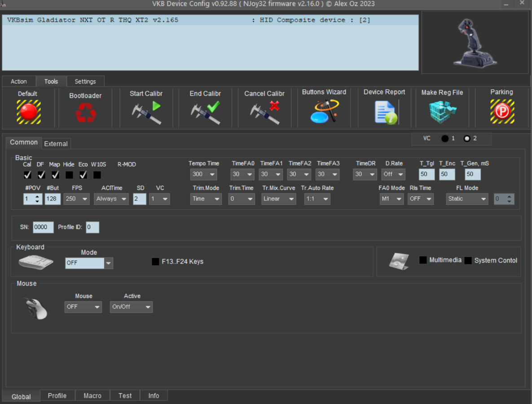Viewport: 532px width, 404px height.
Task: Open the Tr.Auto Rate dropdown
Action: coord(317,199)
